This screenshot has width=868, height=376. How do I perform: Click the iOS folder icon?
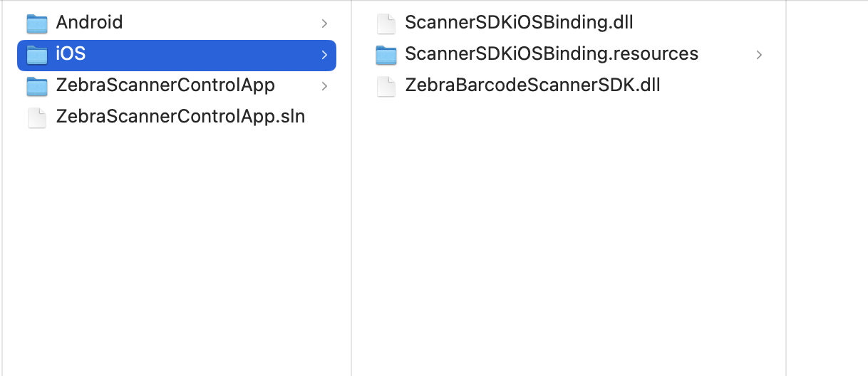36,55
